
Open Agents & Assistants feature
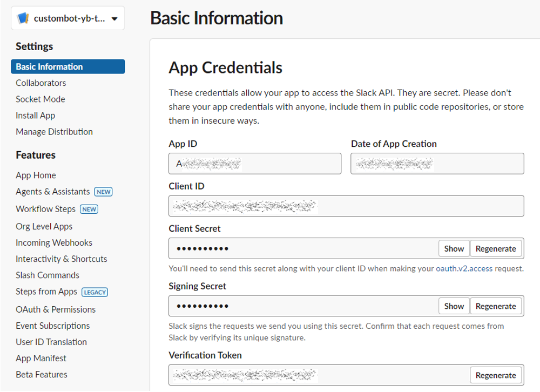click(x=53, y=192)
